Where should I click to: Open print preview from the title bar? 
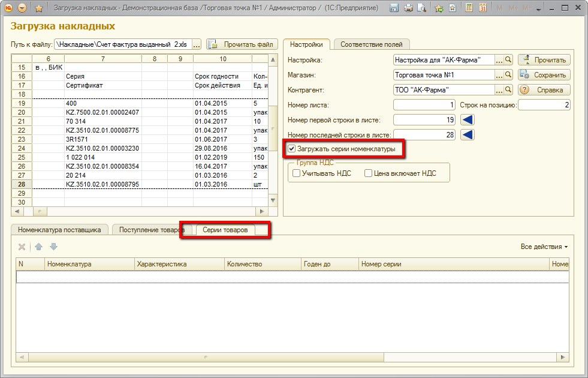pos(422,8)
